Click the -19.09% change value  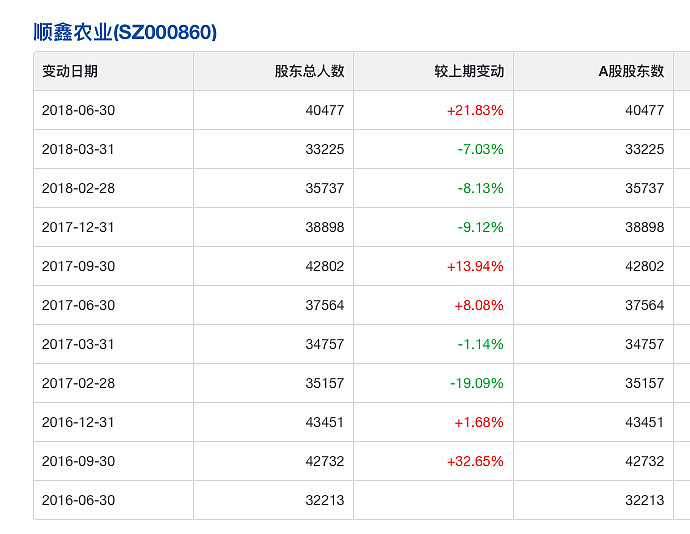[477, 383]
